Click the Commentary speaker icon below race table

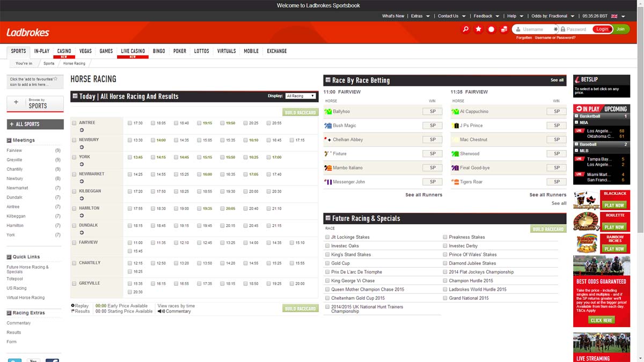click(x=161, y=311)
